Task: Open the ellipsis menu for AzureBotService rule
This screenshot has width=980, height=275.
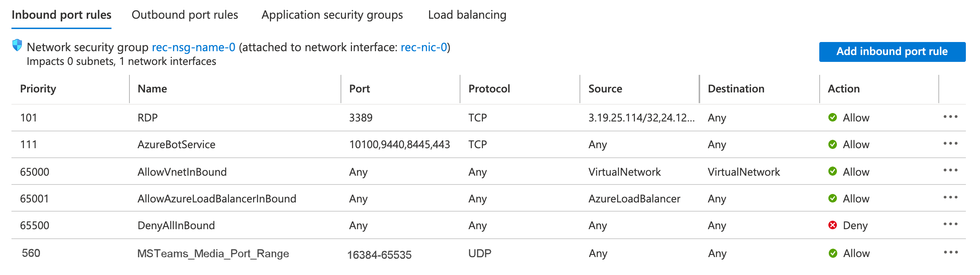Action: coord(950,144)
